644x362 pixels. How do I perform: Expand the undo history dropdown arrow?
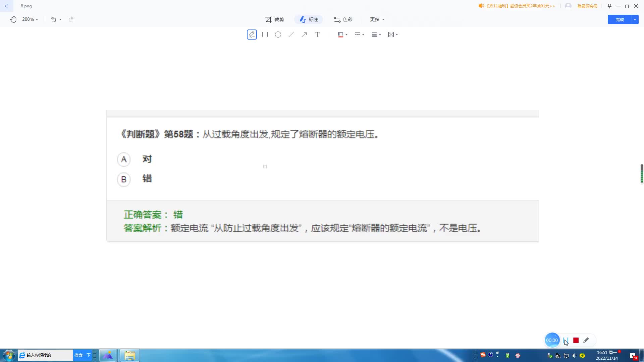click(x=60, y=19)
